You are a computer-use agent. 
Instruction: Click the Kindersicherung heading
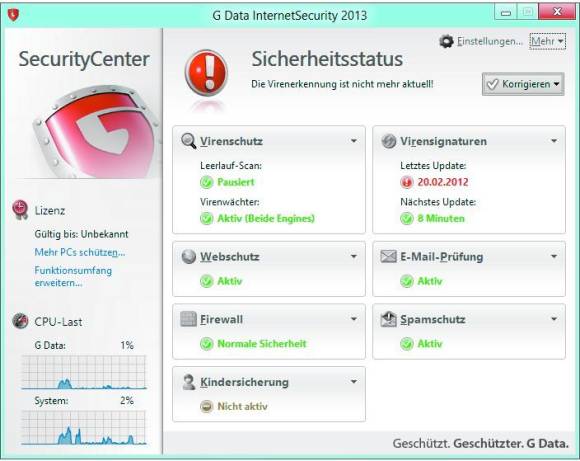point(244,382)
